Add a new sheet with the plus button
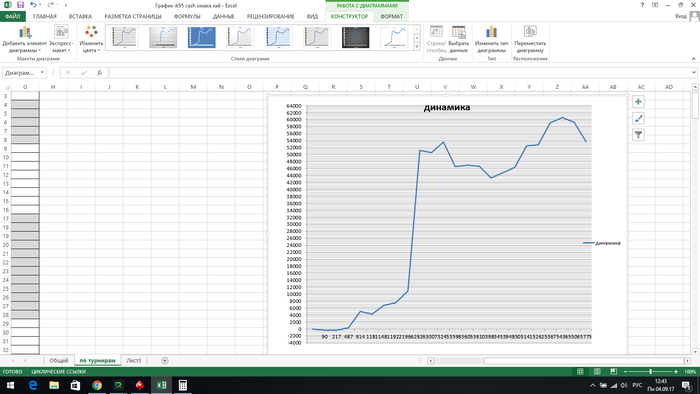Screen dimensions: 700x394 pos(165,361)
